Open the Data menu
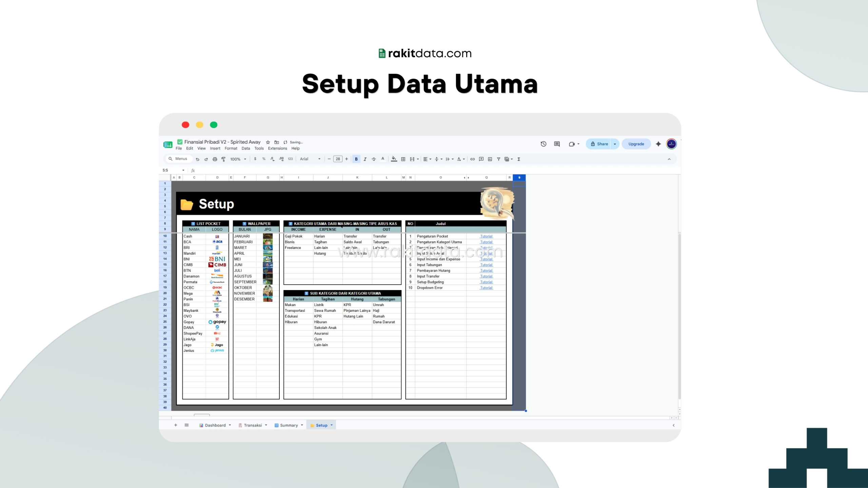This screenshot has height=488, width=868. coord(246,148)
